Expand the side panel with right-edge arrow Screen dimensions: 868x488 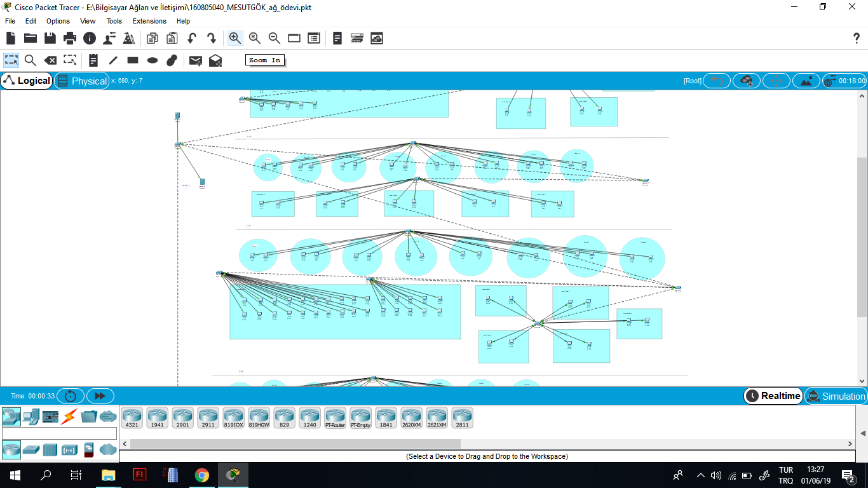[862, 433]
